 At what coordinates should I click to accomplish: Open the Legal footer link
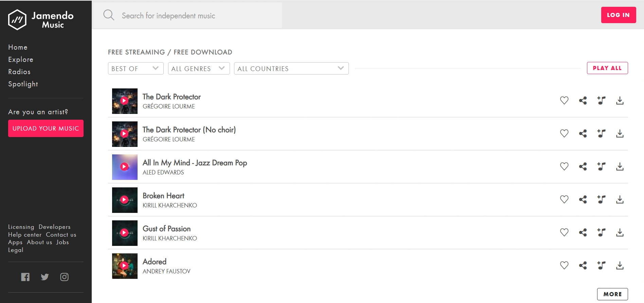coord(16,250)
